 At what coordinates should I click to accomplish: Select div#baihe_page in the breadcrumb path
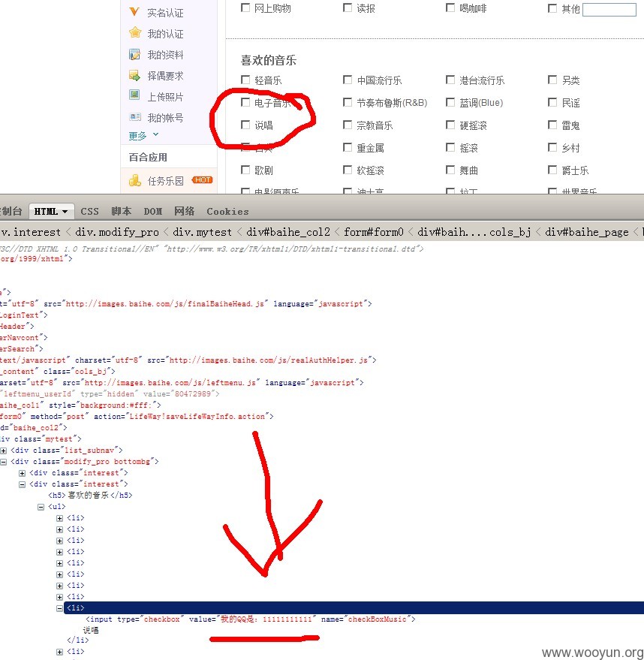587,232
